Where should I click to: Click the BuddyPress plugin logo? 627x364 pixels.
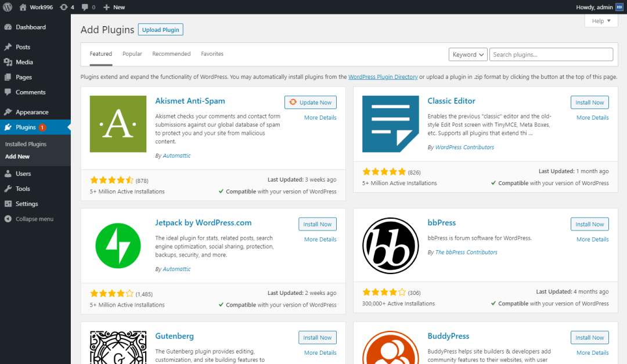coord(390,347)
